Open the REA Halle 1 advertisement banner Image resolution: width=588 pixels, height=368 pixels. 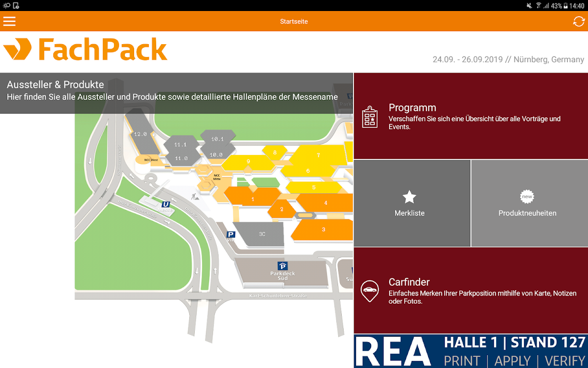[x=471, y=351]
